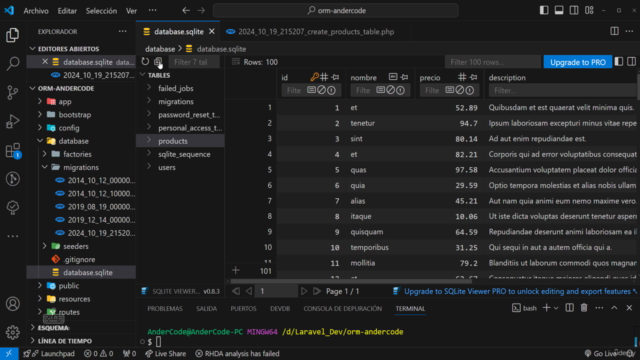640x360 pixels.
Task: Split the terminal panel
Action: click(569, 308)
